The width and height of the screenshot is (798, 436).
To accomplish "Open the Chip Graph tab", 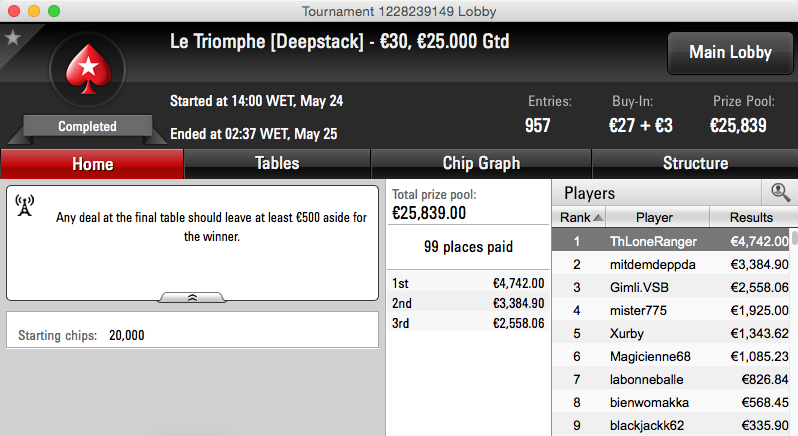I will click(x=481, y=163).
